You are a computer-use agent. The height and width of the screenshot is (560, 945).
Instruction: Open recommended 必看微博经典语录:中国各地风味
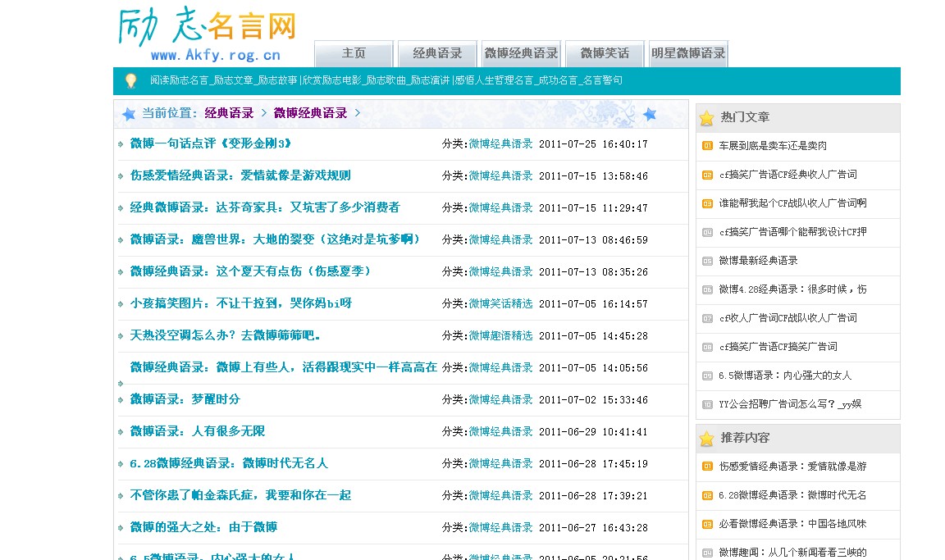(792, 524)
